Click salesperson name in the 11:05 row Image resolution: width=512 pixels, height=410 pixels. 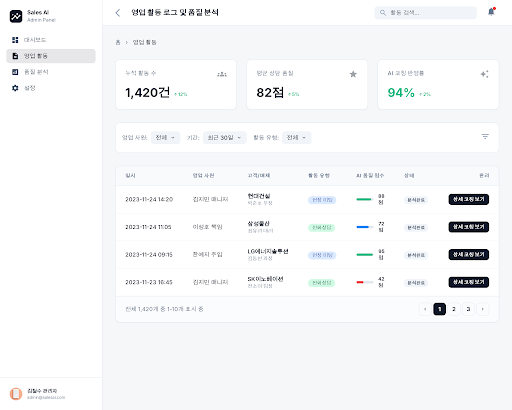click(x=207, y=227)
